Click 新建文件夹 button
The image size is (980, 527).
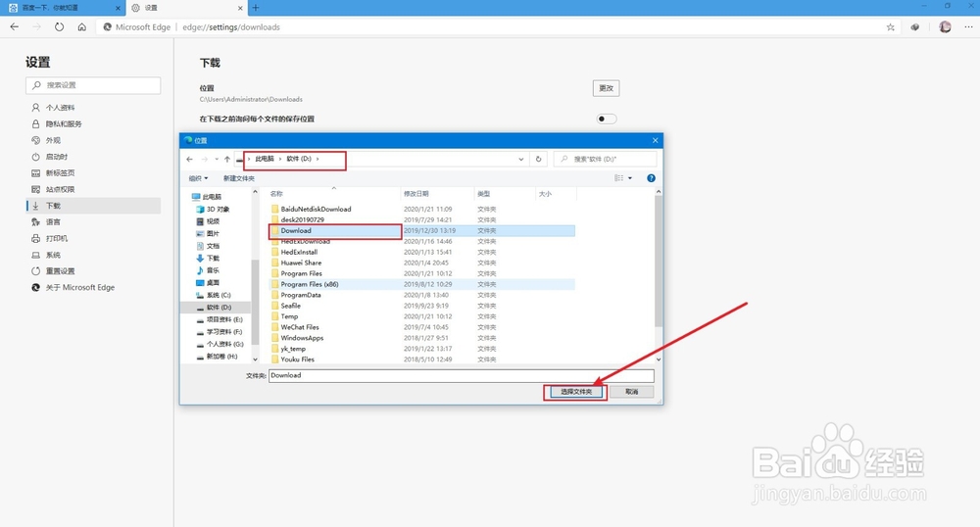pos(239,178)
